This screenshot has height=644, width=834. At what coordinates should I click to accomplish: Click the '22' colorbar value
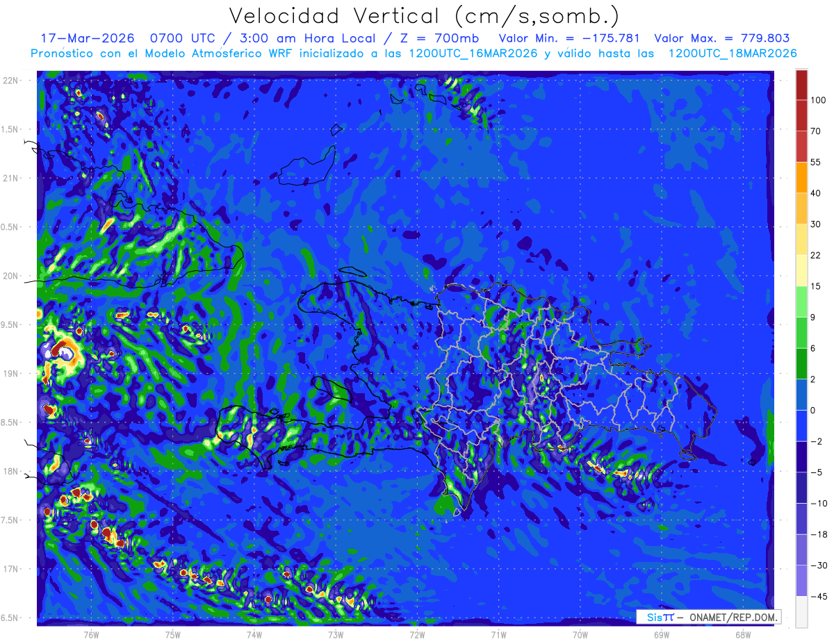click(x=816, y=255)
